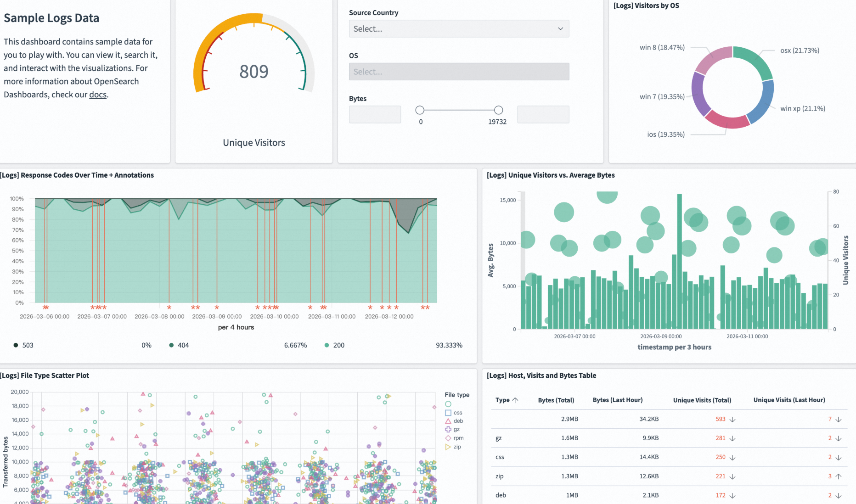This screenshot has height=504, width=856.
Task: Open the docs link
Action: (x=98, y=95)
